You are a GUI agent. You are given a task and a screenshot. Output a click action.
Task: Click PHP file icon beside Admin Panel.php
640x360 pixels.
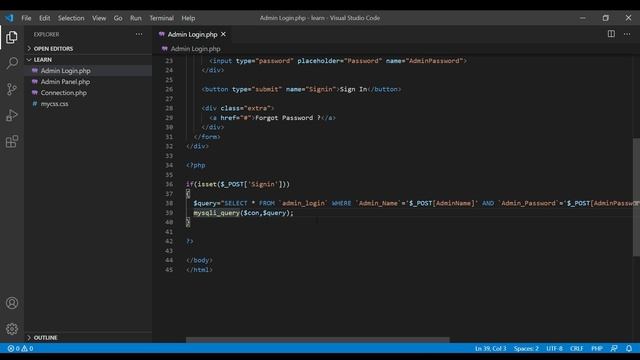[x=35, y=82]
